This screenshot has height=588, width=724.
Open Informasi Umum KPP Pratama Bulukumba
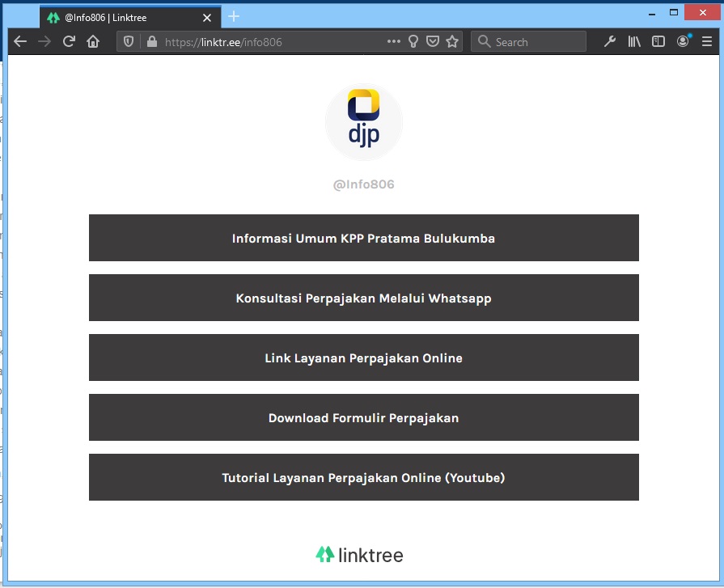tap(363, 239)
